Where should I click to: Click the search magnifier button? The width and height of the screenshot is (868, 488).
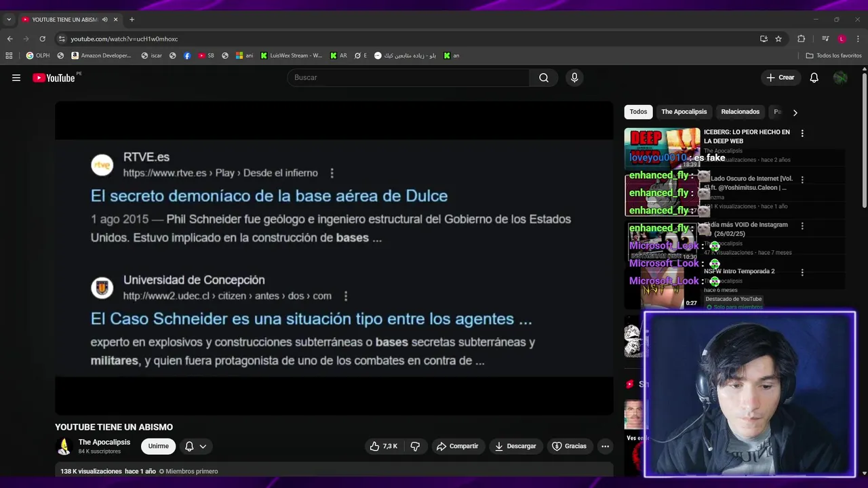pyautogui.click(x=544, y=77)
